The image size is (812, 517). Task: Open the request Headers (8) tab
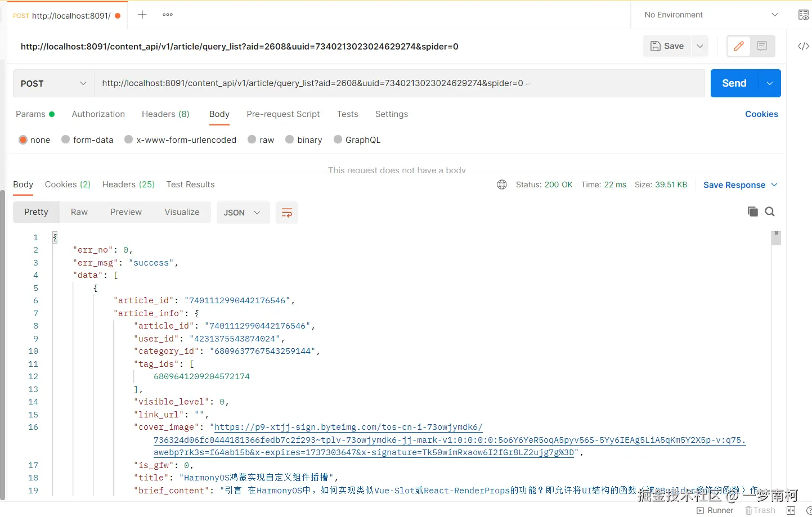[165, 114]
